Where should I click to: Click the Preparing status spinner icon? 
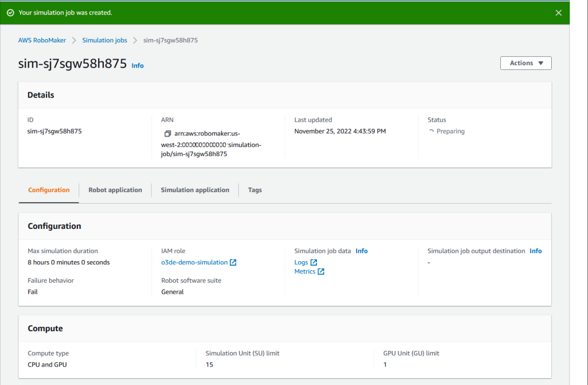click(431, 131)
